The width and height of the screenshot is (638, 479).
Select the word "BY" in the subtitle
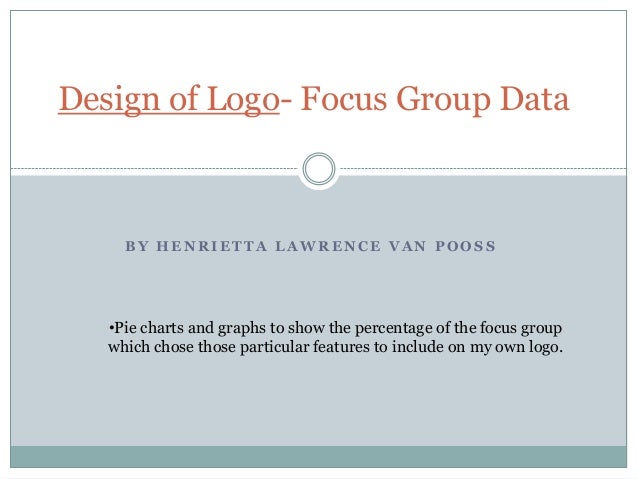point(136,246)
